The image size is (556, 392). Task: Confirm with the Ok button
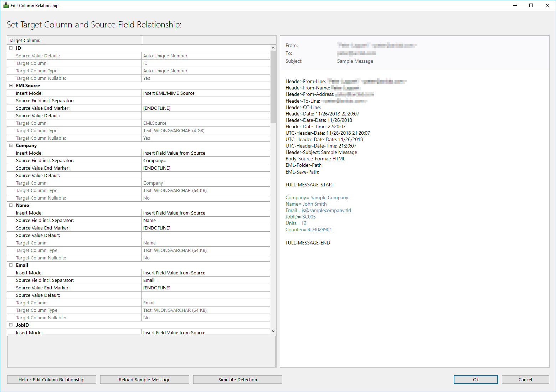[475, 380]
